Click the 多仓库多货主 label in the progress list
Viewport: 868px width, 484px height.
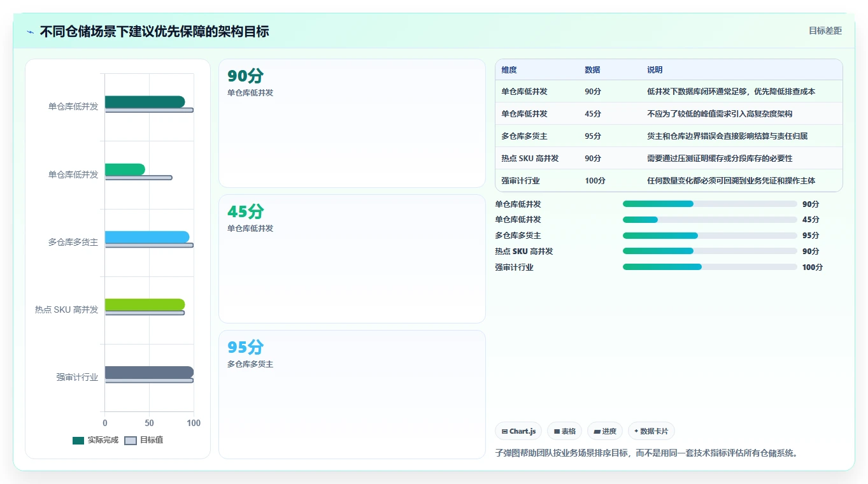[x=518, y=236]
